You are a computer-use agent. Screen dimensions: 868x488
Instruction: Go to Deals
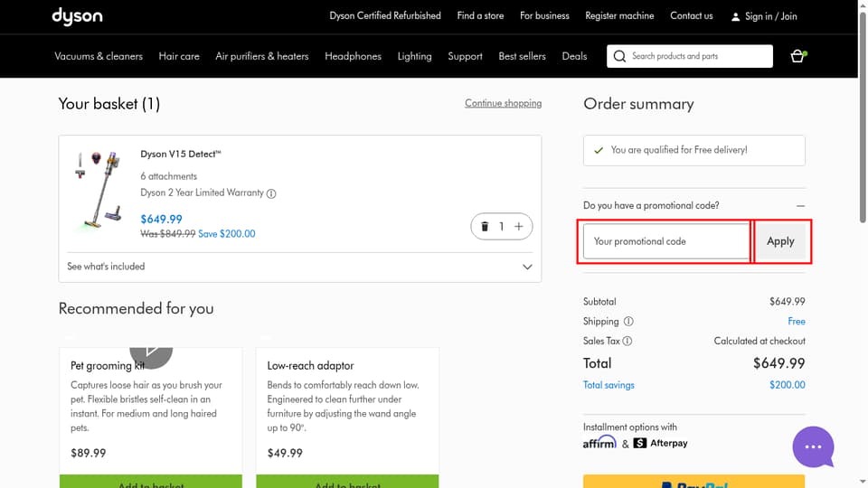[x=574, y=56]
